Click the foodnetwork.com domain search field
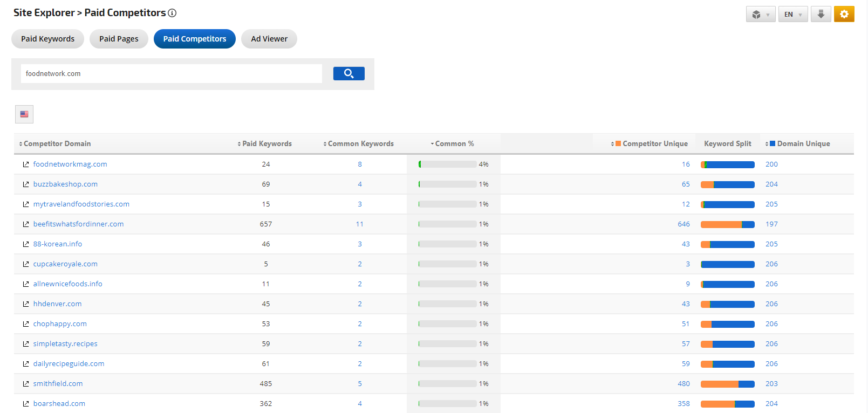868x413 pixels. click(171, 73)
